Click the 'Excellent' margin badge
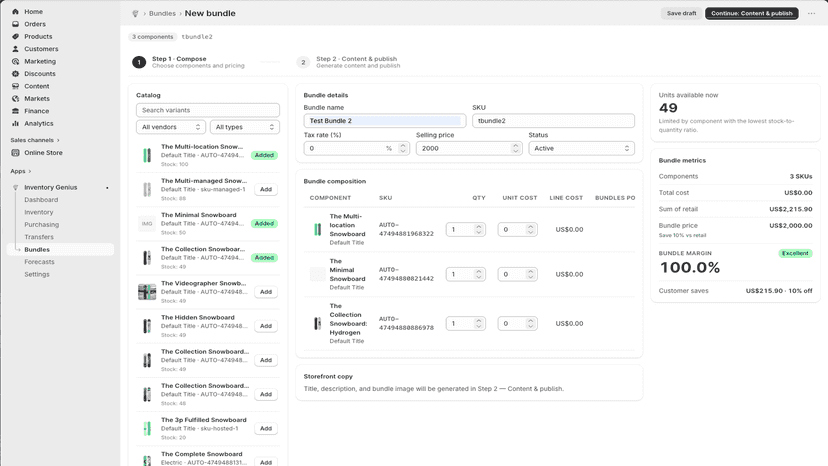The width and height of the screenshot is (828, 466). tap(795, 254)
